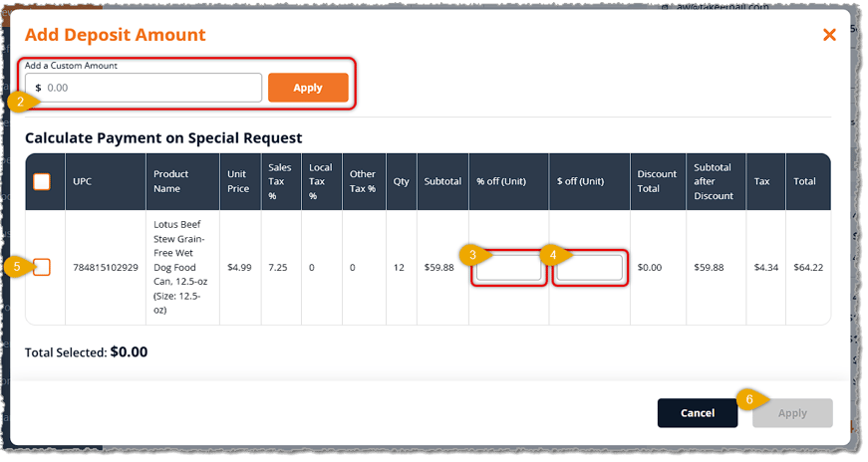Click the total value $64.22
The image size is (868, 462).
click(808, 267)
